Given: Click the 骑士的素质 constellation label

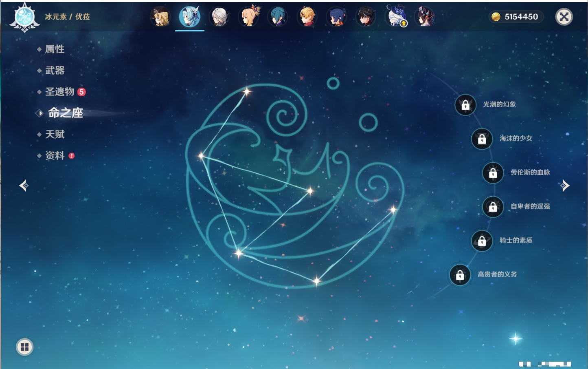Looking at the screenshot, I should (x=516, y=240).
